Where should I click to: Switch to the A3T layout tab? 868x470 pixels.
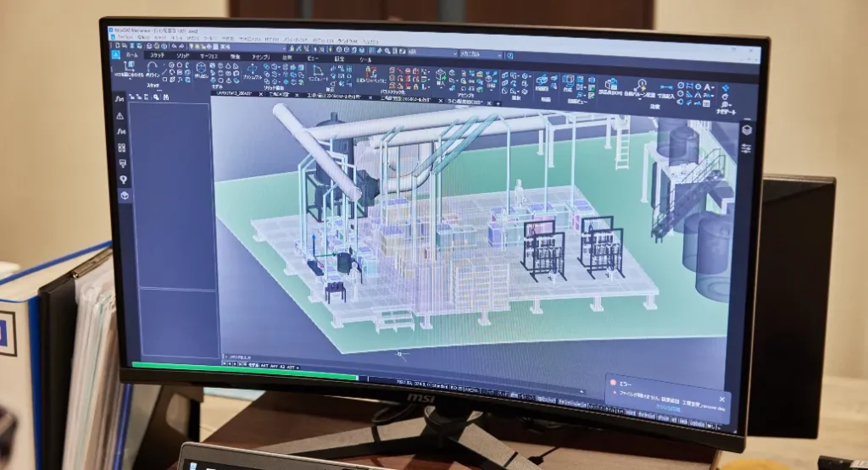291,368
